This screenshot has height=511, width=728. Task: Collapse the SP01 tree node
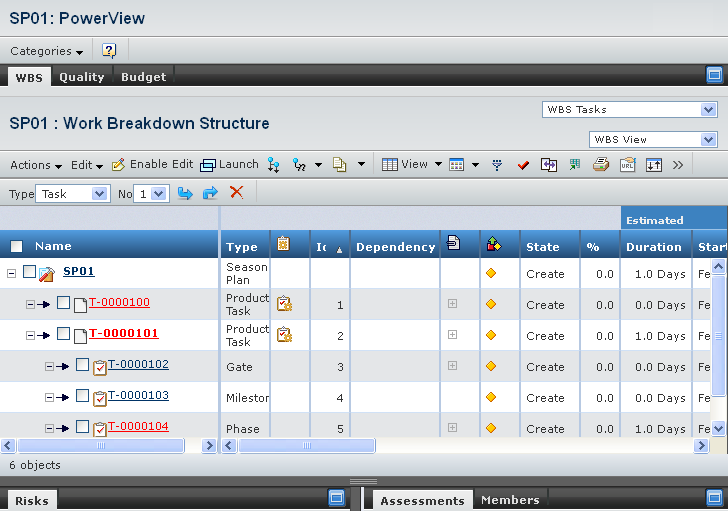(x=12, y=273)
